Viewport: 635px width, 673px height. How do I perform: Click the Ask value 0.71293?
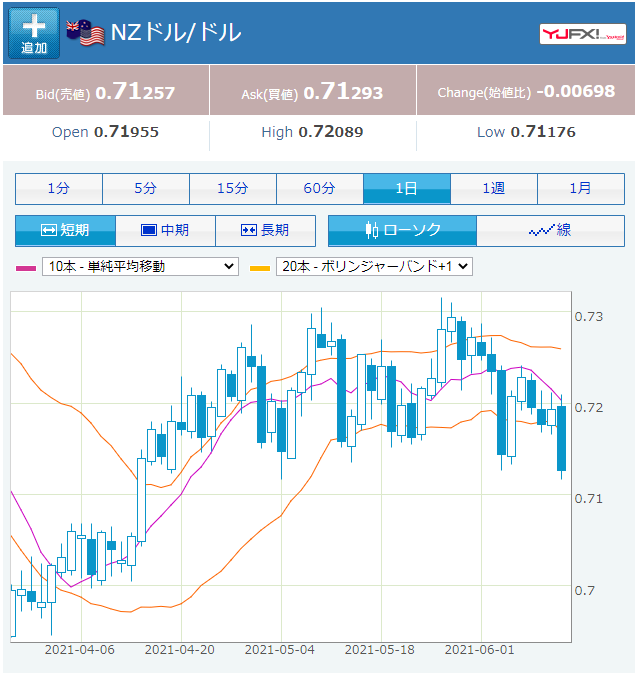tap(343, 91)
